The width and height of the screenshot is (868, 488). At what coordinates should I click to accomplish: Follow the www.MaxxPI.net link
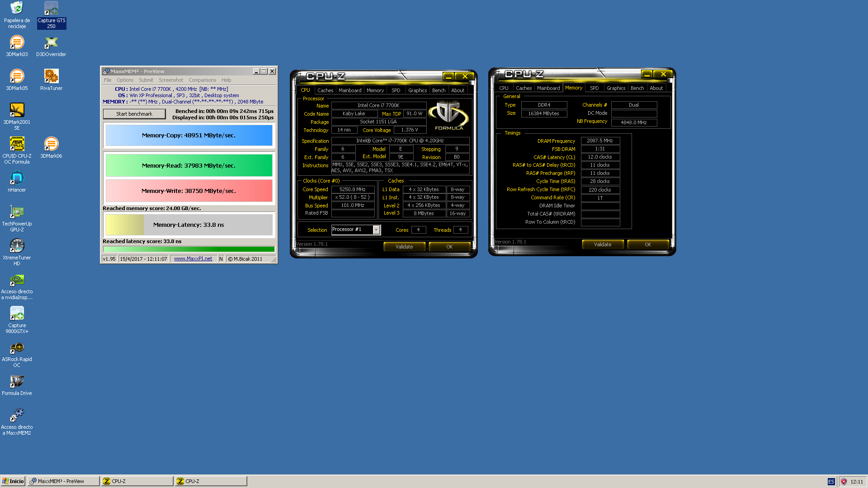(x=193, y=259)
